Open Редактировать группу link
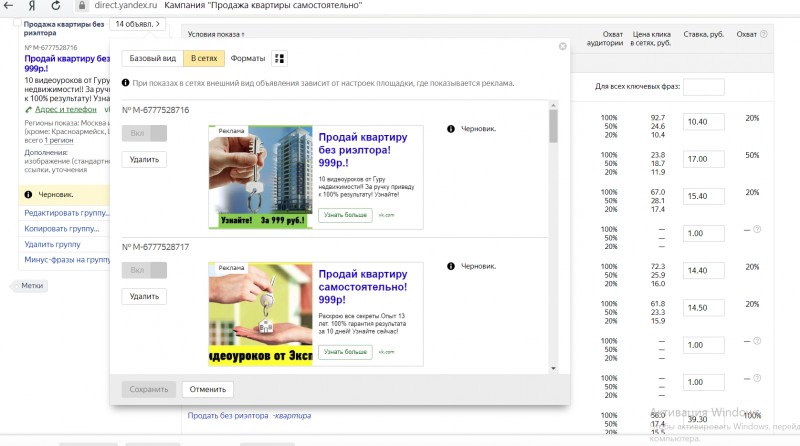Viewport: 800px width, 446px height. (67, 213)
